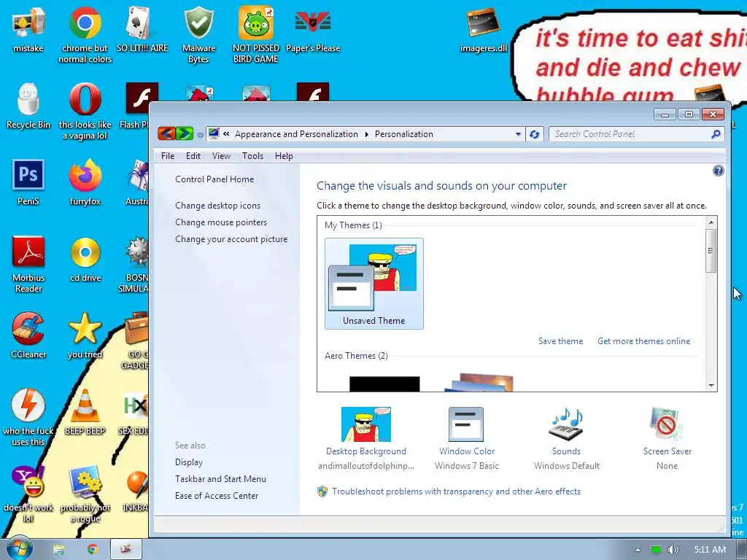Select the Unsaved Theme thumbnail

pyautogui.click(x=374, y=284)
